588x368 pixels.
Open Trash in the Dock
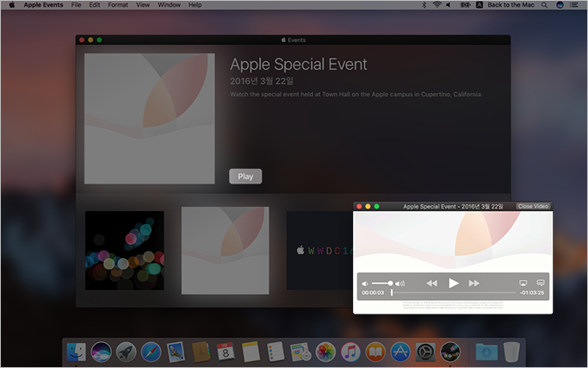[511, 352]
